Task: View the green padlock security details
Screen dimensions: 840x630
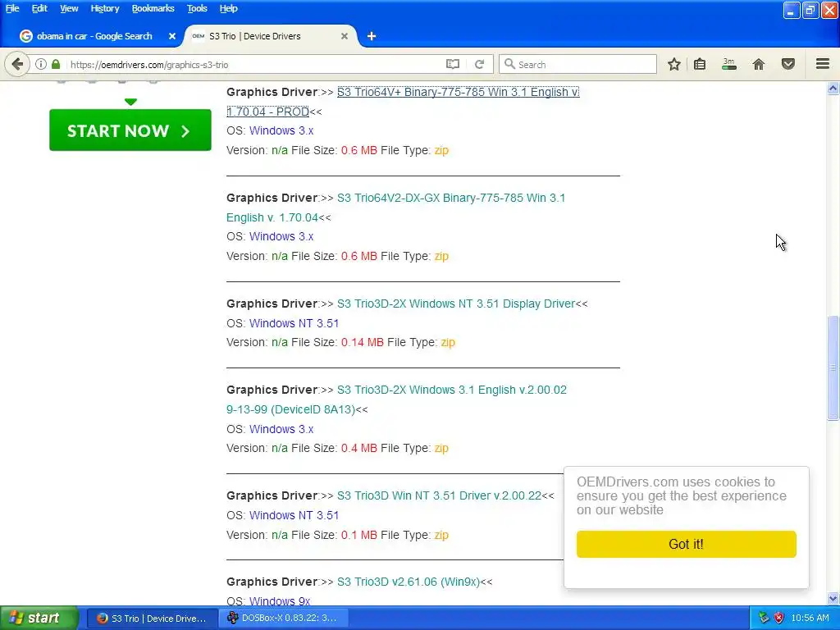Action: [x=56, y=64]
